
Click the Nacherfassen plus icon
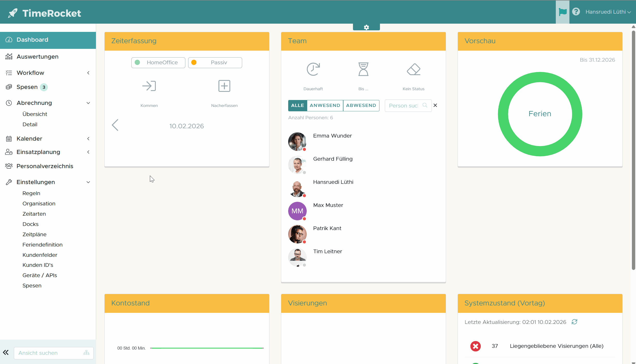[x=224, y=86]
